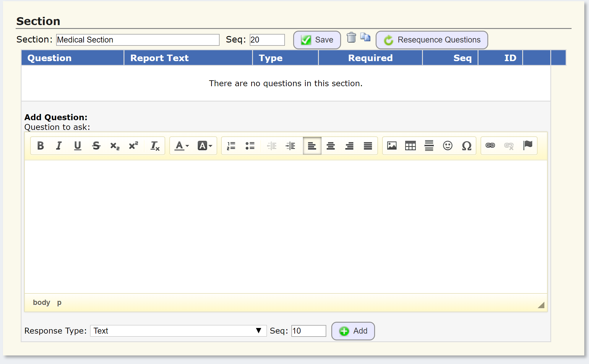This screenshot has height=364, width=589.
Task: Click the Section name input field
Action: [x=138, y=40]
